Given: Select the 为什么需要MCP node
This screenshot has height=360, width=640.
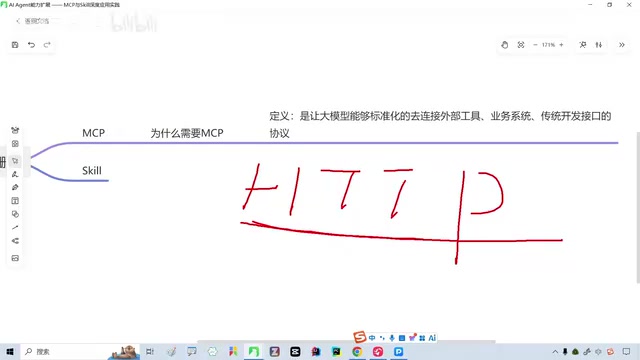Looking at the screenshot, I should 187,133.
